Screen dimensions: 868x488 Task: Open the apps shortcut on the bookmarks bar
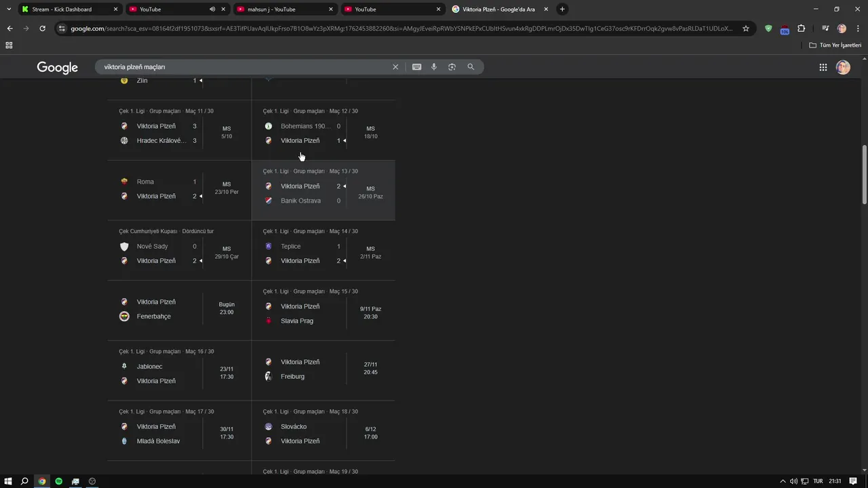9,45
